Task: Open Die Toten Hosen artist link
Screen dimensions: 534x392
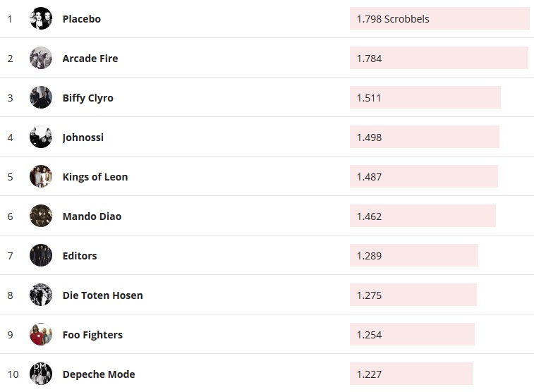Action: point(102,295)
